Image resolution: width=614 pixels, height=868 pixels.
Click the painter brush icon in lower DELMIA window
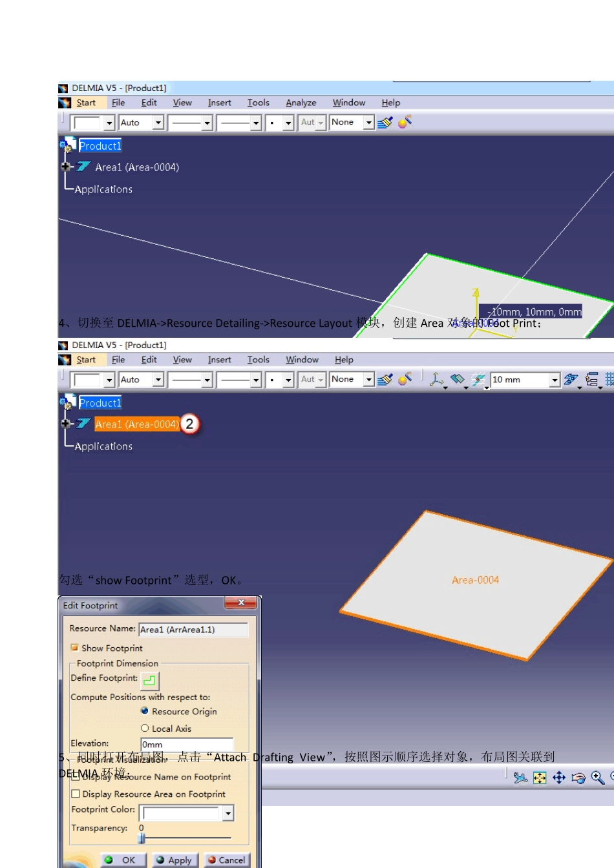coord(385,379)
